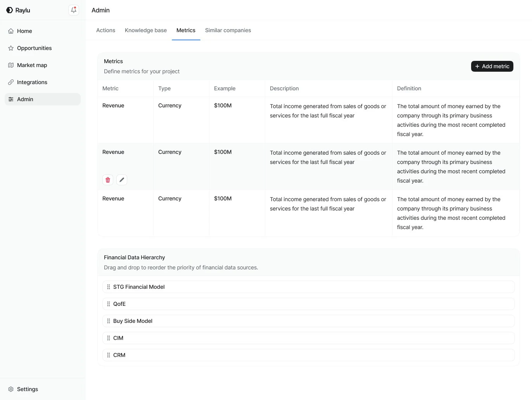Click "Define metrics for your project" text
532x400 pixels.
(x=142, y=71)
